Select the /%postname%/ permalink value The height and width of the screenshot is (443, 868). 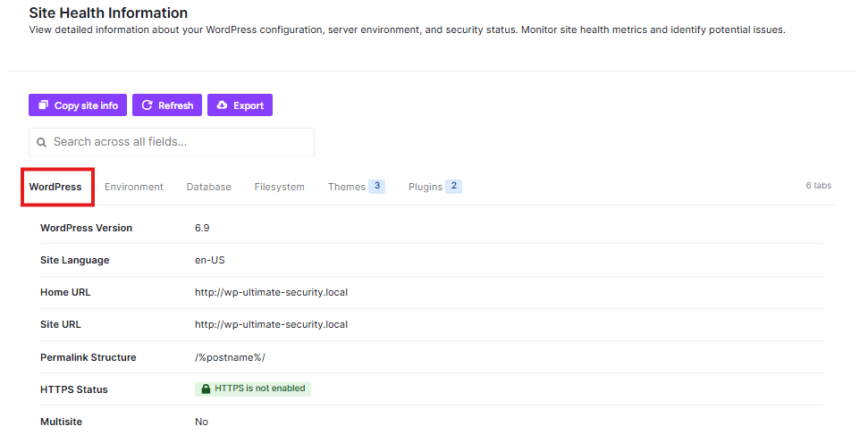(x=231, y=357)
